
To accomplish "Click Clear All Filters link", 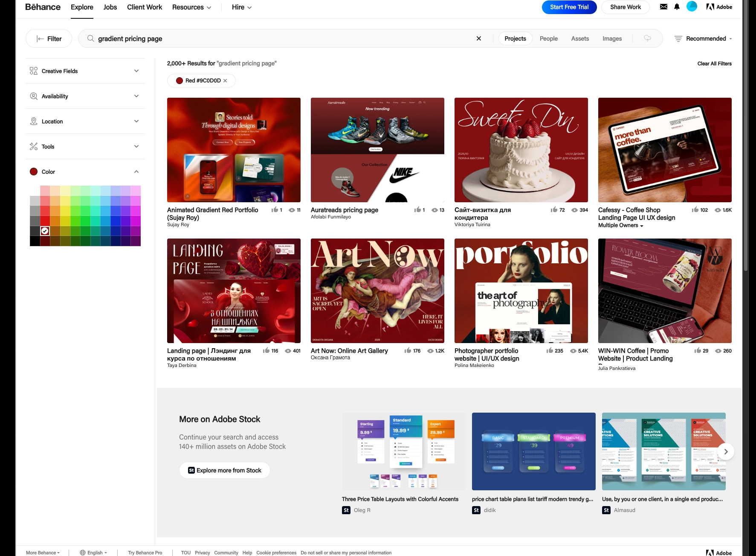I will 714,64.
